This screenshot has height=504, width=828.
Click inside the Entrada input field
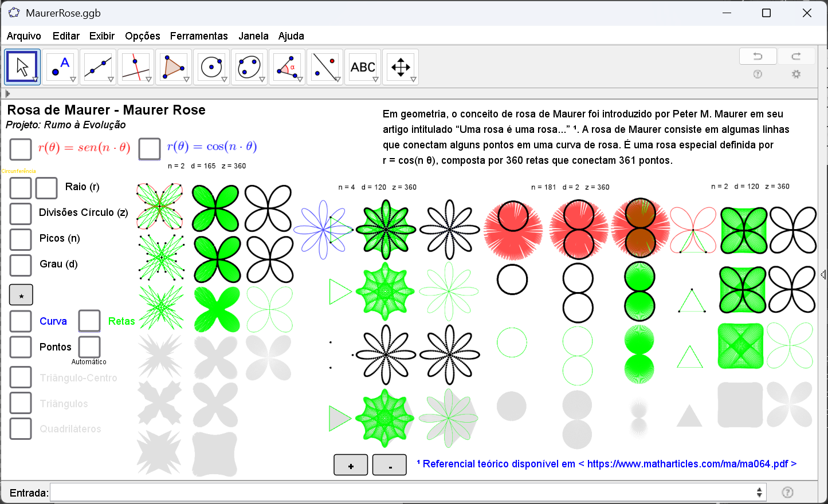point(401,493)
